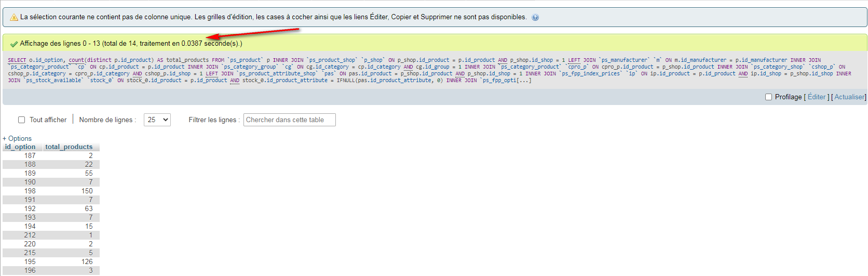Click the SELECT keyword in the query

[17, 60]
